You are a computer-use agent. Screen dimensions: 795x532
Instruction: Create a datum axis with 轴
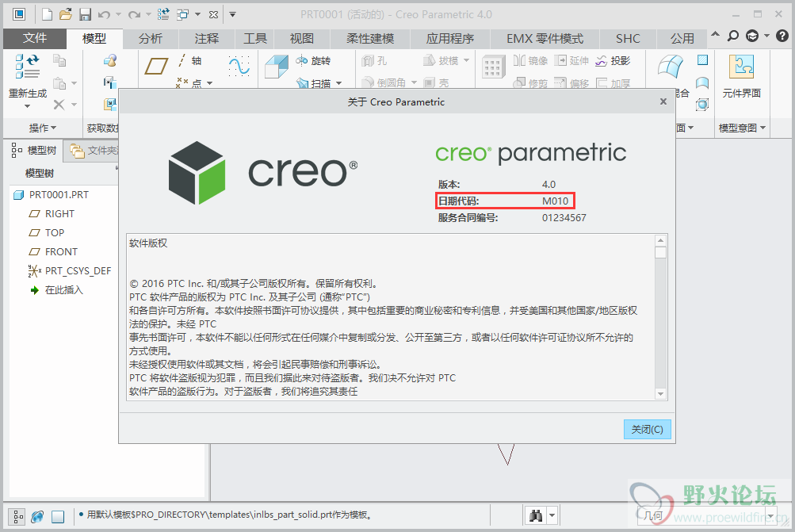[190, 61]
